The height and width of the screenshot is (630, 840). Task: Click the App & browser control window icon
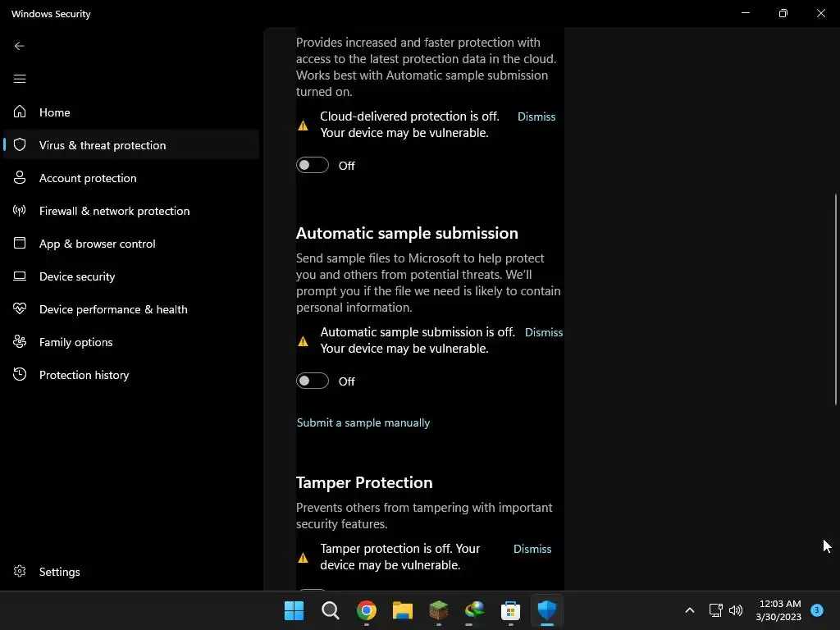pyautogui.click(x=20, y=243)
